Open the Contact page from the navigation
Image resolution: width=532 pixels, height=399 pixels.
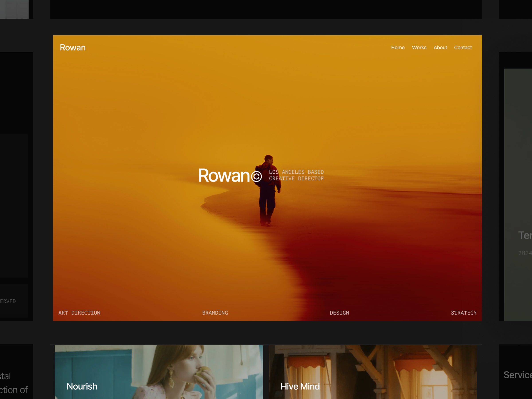[463, 47]
